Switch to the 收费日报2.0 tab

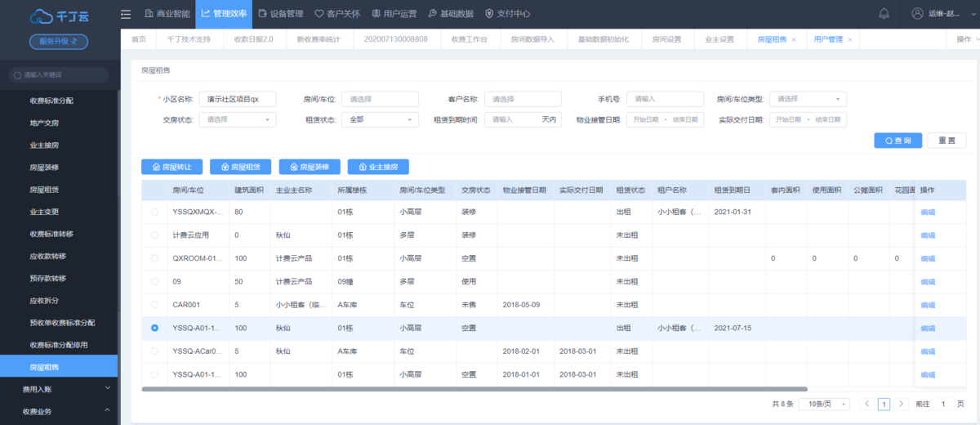(x=253, y=39)
